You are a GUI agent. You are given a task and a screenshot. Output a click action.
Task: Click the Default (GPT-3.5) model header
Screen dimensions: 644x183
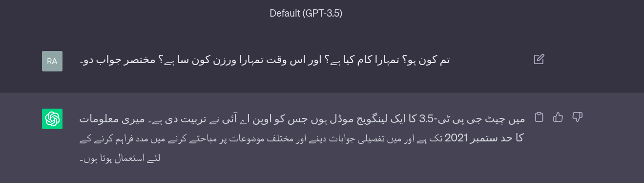pyautogui.click(x=306, y=13)
